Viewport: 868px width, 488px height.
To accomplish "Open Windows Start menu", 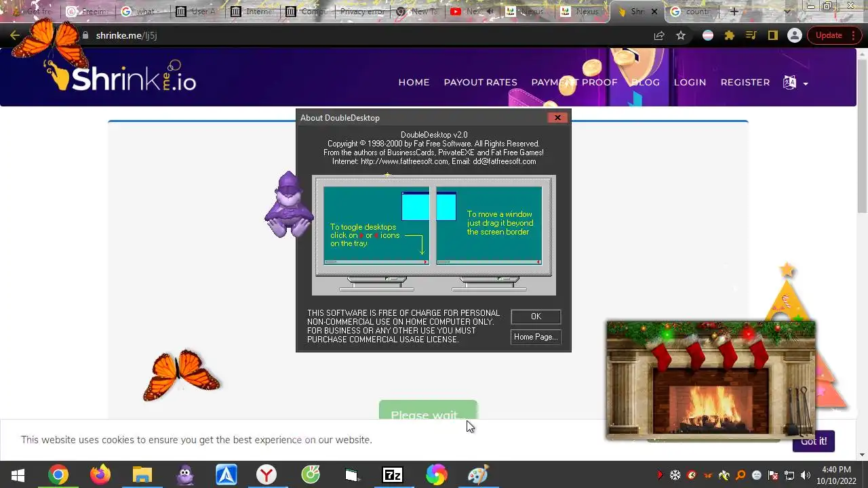I will (x=18, y=475).
